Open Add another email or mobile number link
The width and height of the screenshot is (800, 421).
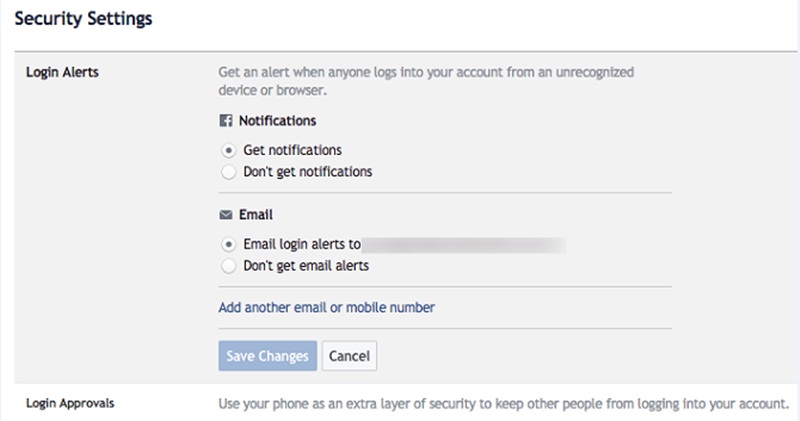click(x=327, y=307)
